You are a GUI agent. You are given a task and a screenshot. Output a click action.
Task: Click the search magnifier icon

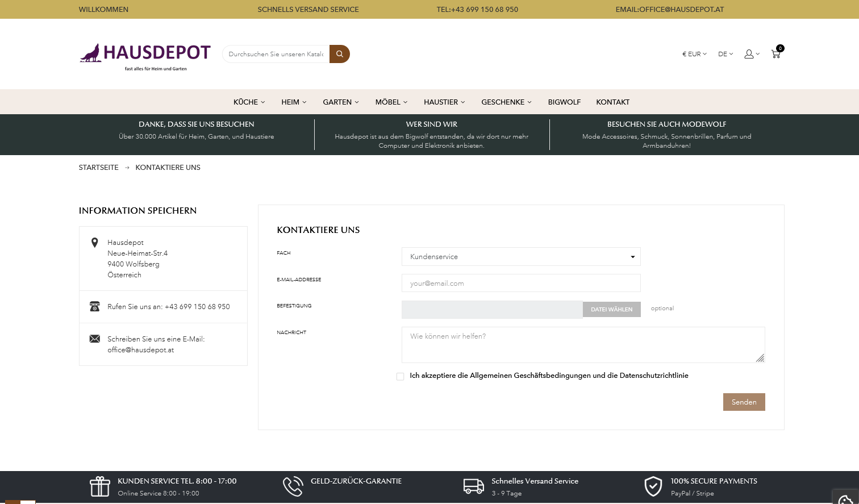coord(339,53)
